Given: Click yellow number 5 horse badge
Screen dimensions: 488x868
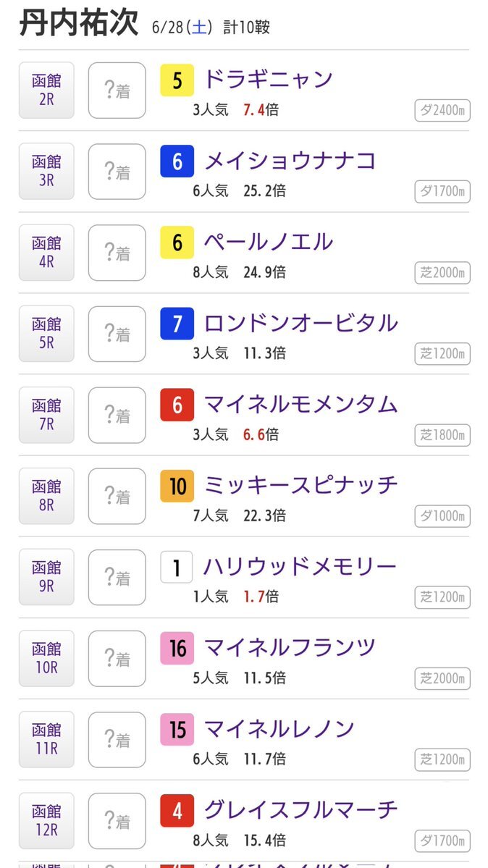Looking at the screenshot, I should [x=177, y=80].
